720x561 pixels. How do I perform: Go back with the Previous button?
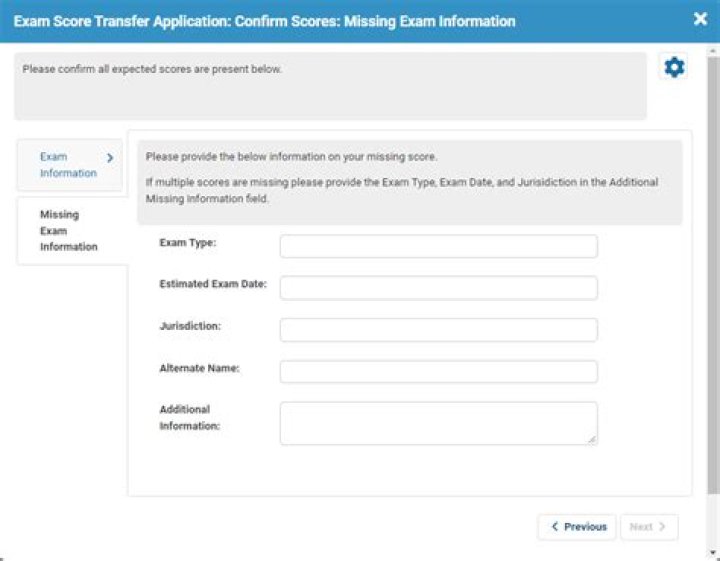click(577, 527)
